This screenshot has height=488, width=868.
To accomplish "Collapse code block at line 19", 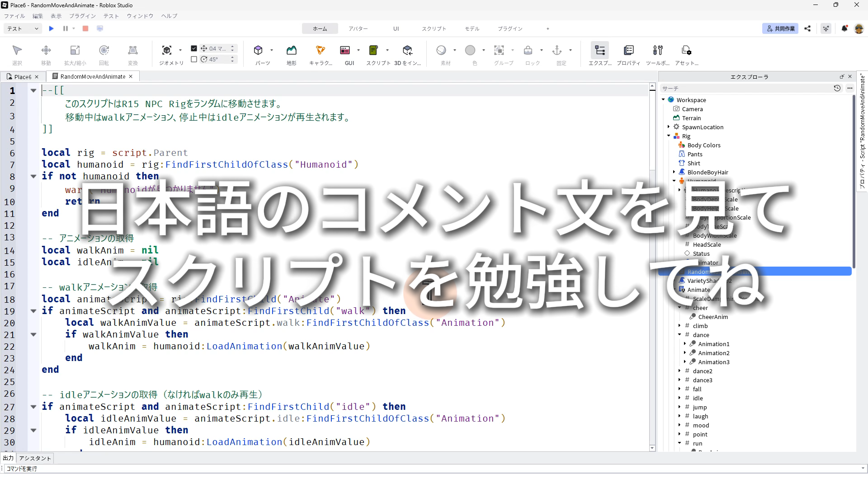I will coord(33,311).
